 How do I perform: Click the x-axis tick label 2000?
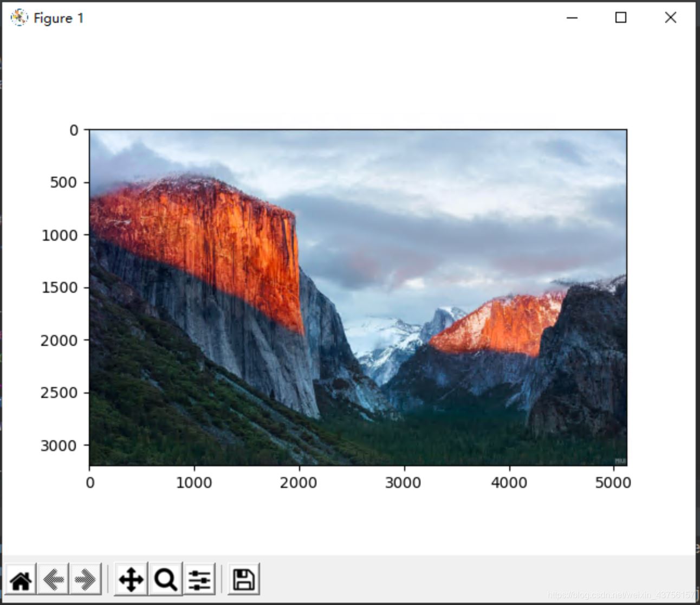pyautogui.click(x=300, y=482)
